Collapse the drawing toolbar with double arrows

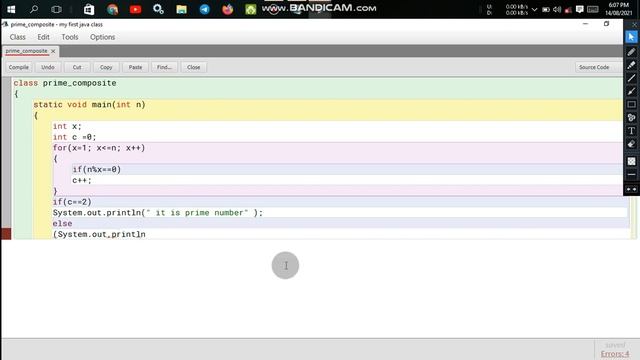631,189
